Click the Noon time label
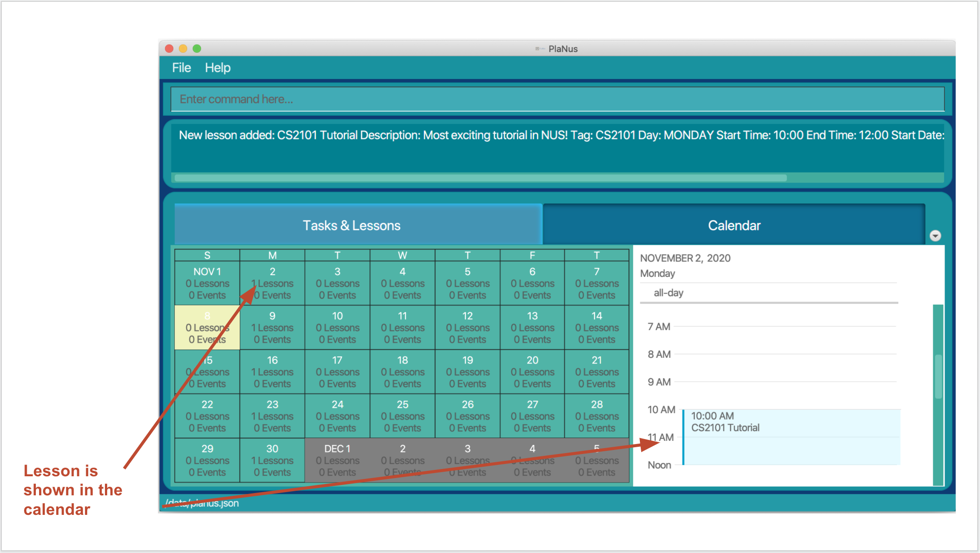The image size is (980, 553). coord(659,465)
